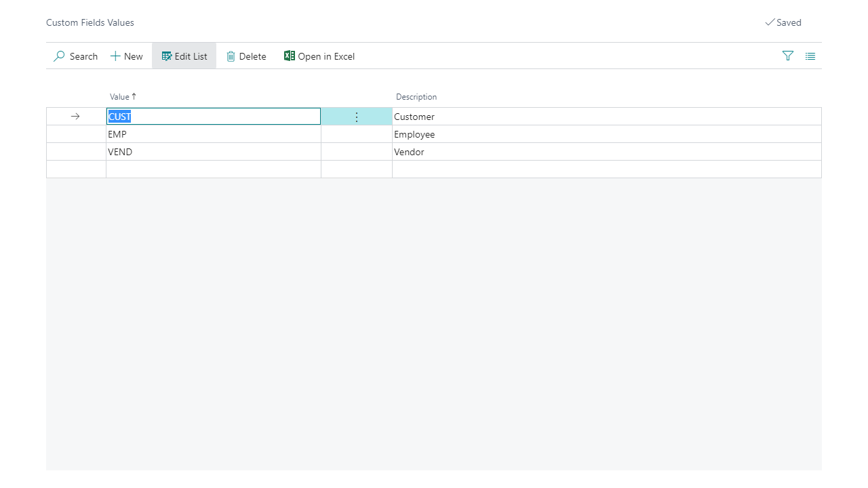Open the three-dot menu on CUST row
The width and height of the screenshot is (868, 488).
(357, 117)
